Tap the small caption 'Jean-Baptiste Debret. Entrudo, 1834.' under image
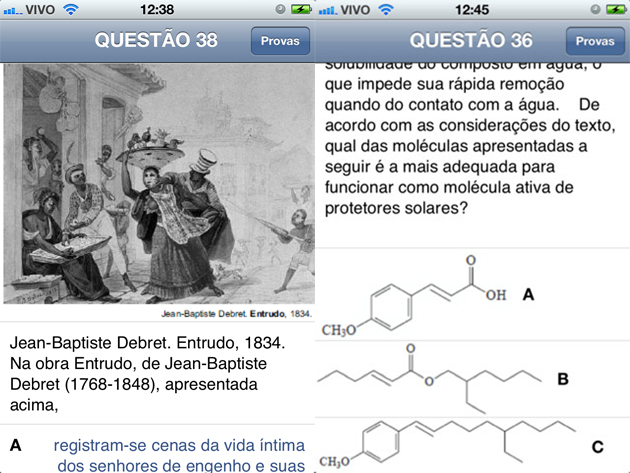 (x=236, y=314)
